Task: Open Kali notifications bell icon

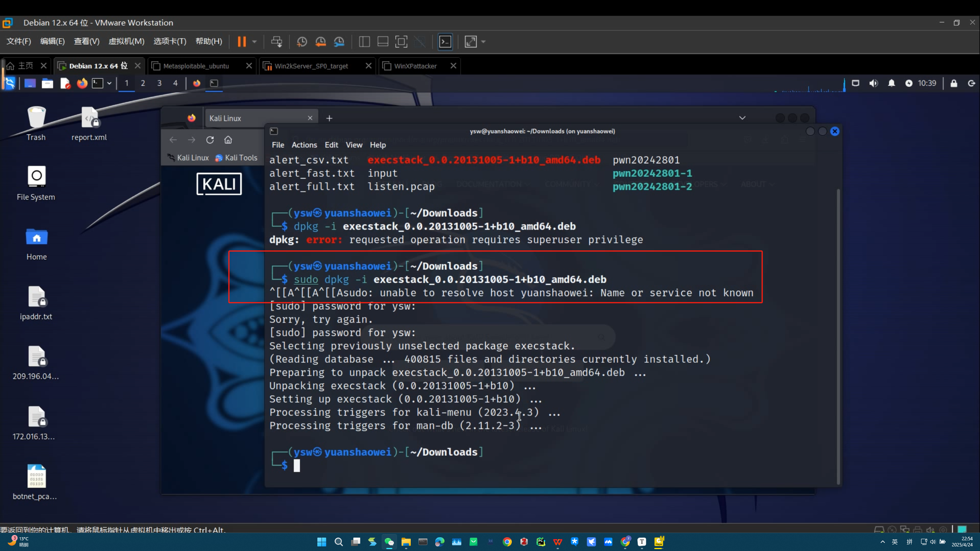Action: pos(892,83)
